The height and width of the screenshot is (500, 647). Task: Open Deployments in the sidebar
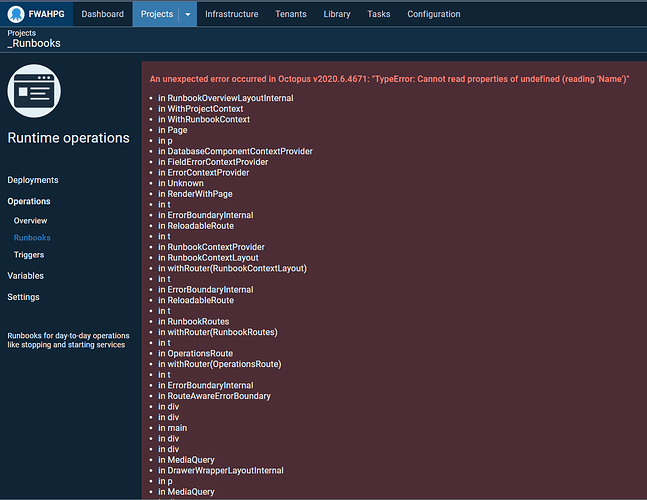(33, 180)
